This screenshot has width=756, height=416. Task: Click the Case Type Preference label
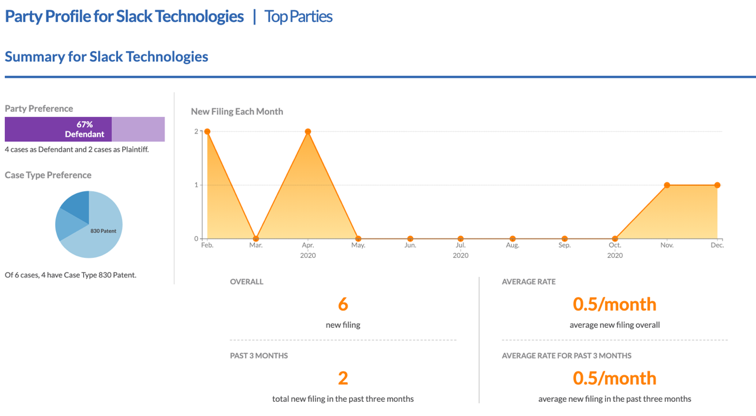[48, 175]
